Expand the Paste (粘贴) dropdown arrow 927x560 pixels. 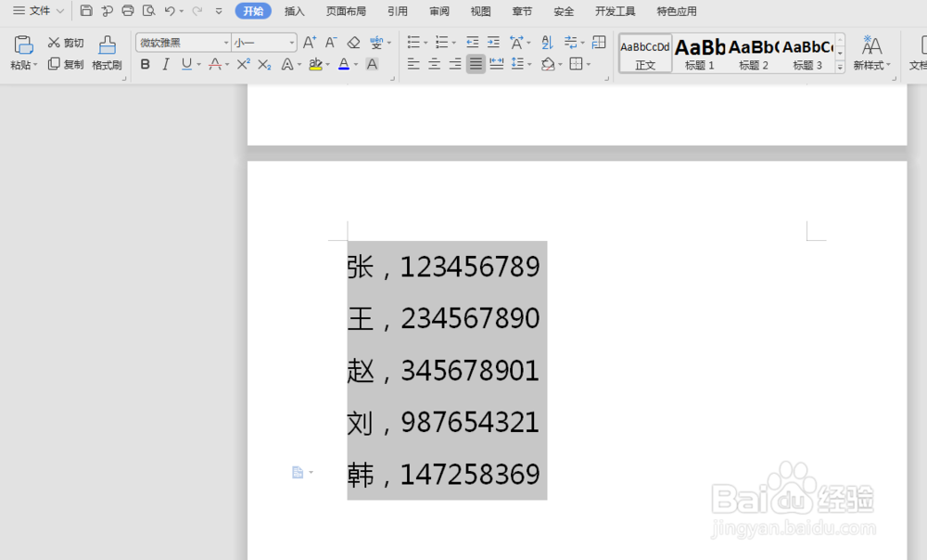point(35,65)
